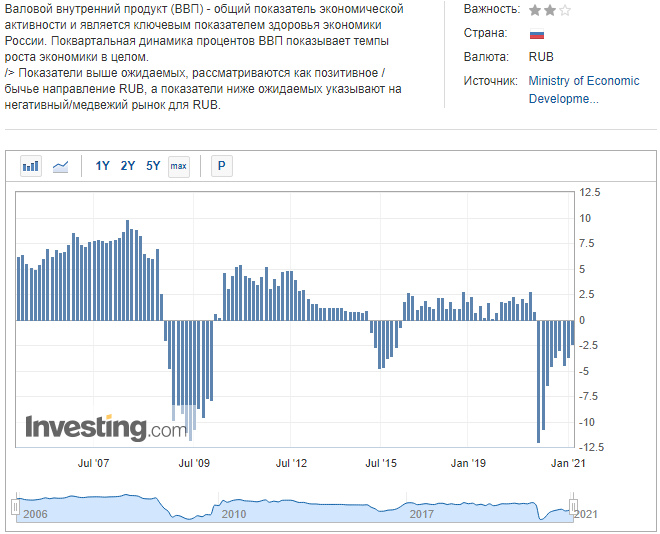
Task: Open Ministry of Economic Development source link
Action: tap(583, 90)
